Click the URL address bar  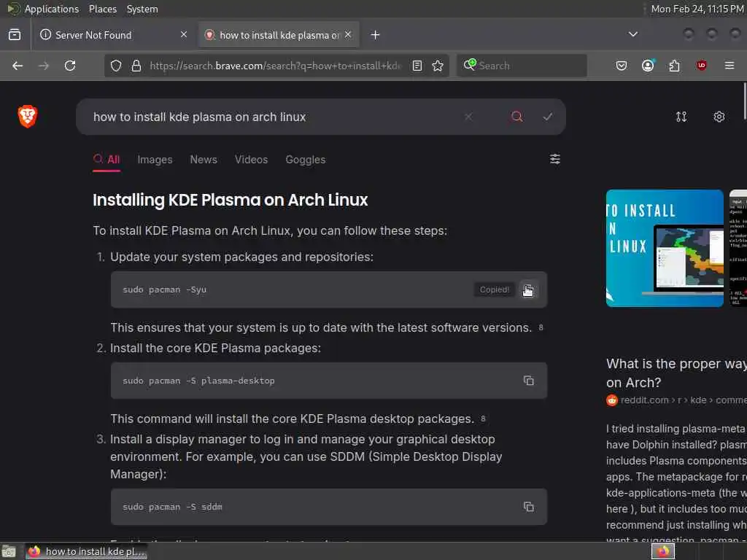point(275,66)
